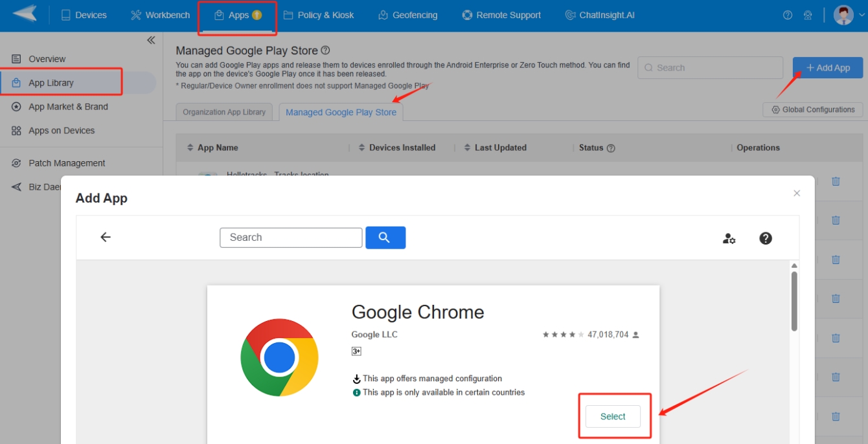This screenshot has height=444, width=868.
Task: Open the user avatar profile menu
Action: (843, 15)
